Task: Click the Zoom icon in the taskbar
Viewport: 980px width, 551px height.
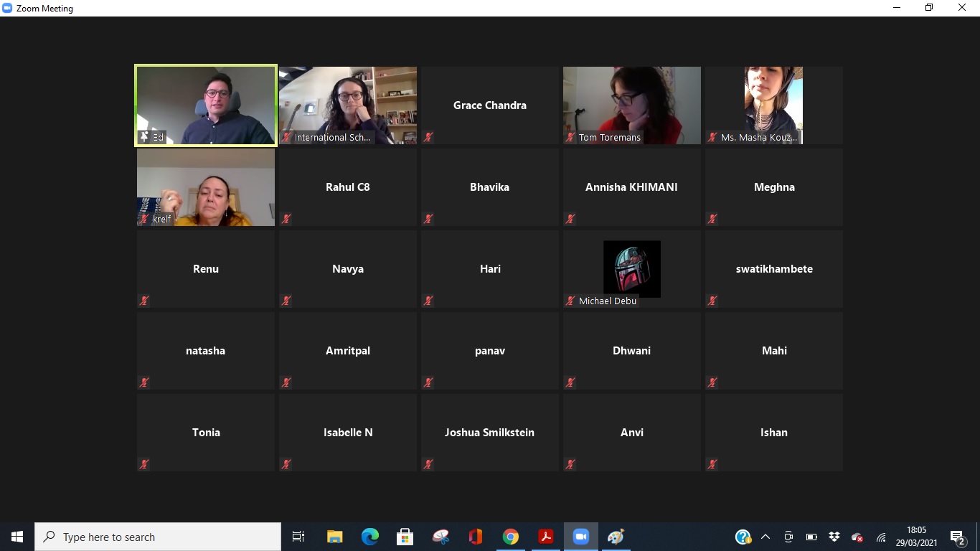Action: pyautogui.click(x=580, y=537)
